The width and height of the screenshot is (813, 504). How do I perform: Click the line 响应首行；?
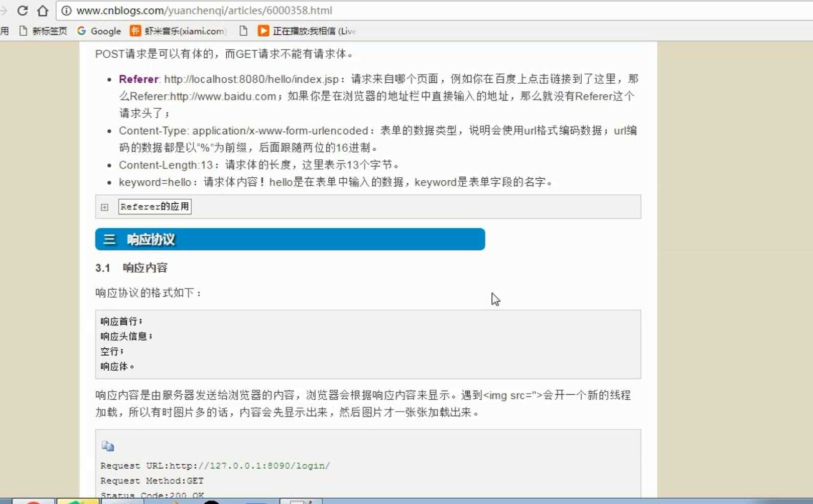[122, 322]
